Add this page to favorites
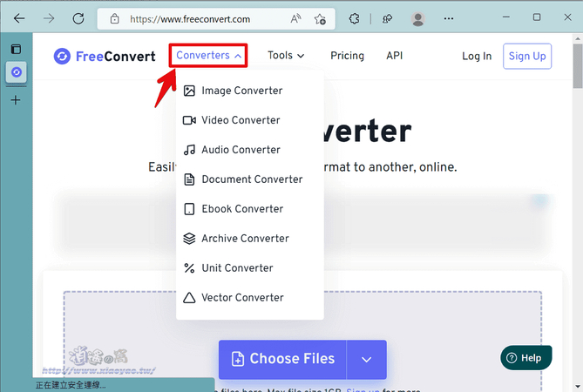The height and width of the screenshot is (392, 583). [x=320, y=18]
